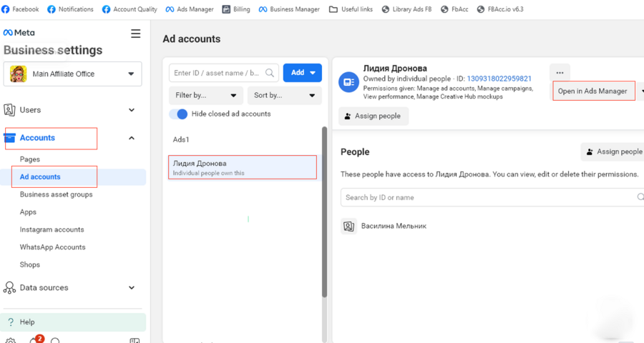Open the Add button dropdown

point(303,73)
